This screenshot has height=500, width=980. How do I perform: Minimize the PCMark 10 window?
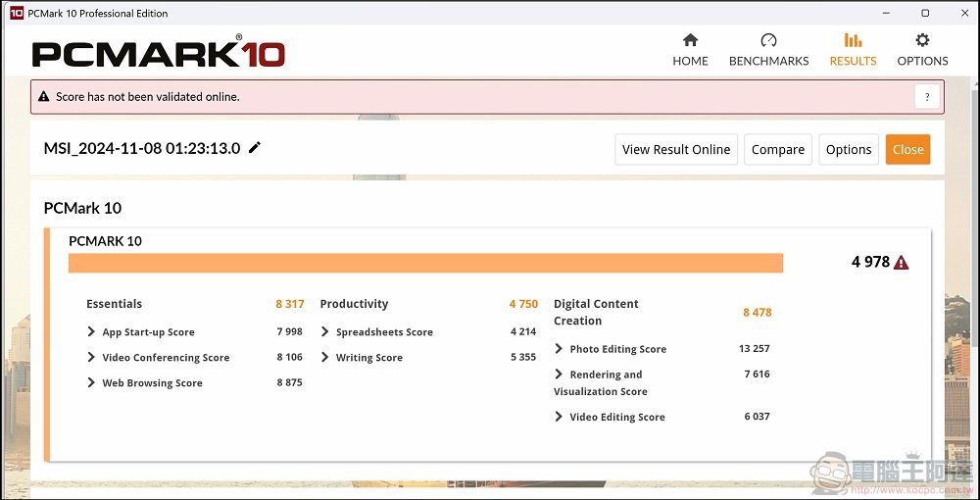pyautogui.click(x=886, y=13)
